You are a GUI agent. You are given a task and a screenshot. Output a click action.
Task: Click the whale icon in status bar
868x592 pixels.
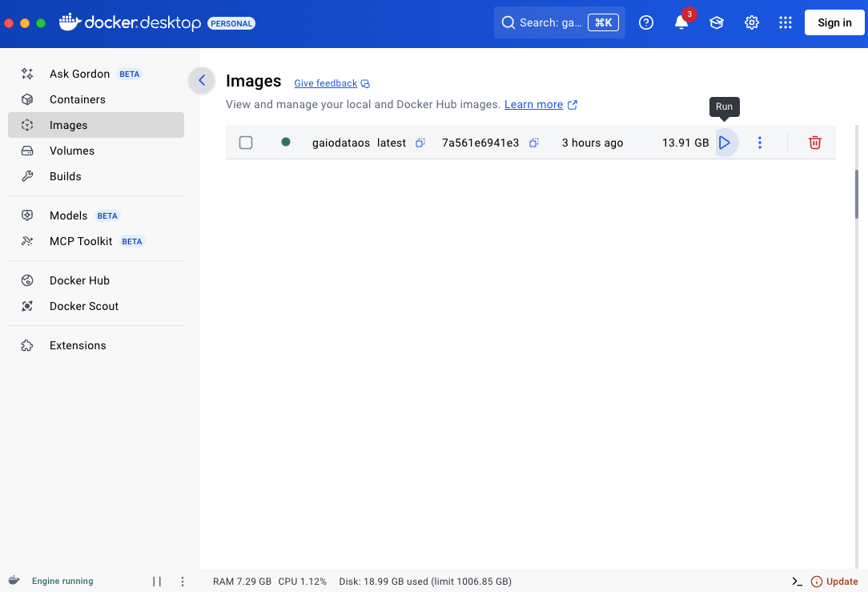[x=14, y=580]
